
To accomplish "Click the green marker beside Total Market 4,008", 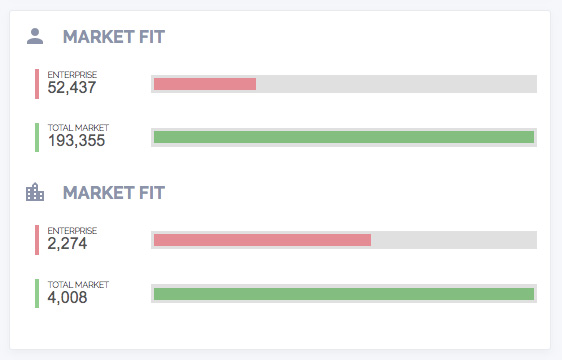I will [x=37, y=293].
